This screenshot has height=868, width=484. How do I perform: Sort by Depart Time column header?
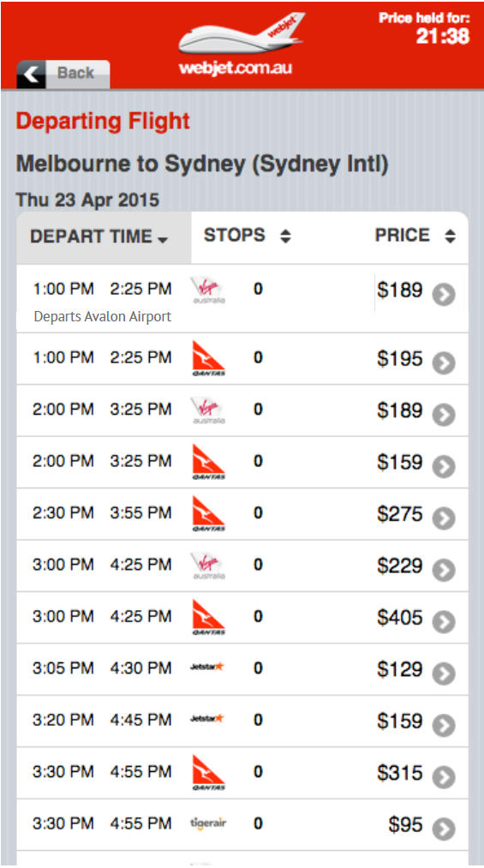(104, 237)
